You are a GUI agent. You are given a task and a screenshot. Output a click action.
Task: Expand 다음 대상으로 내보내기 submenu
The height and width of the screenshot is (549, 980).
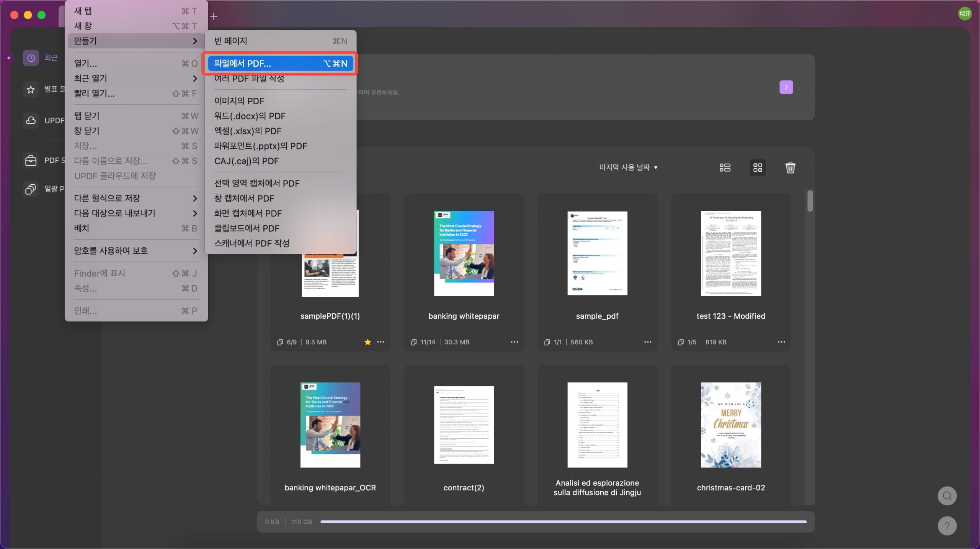(136, 213)
